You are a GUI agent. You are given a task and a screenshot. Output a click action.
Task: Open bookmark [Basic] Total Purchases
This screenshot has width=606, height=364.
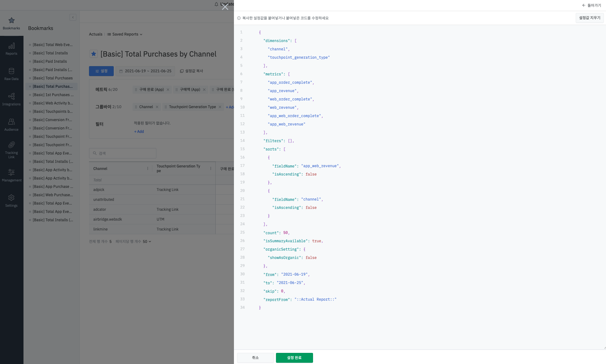point(53,78)
